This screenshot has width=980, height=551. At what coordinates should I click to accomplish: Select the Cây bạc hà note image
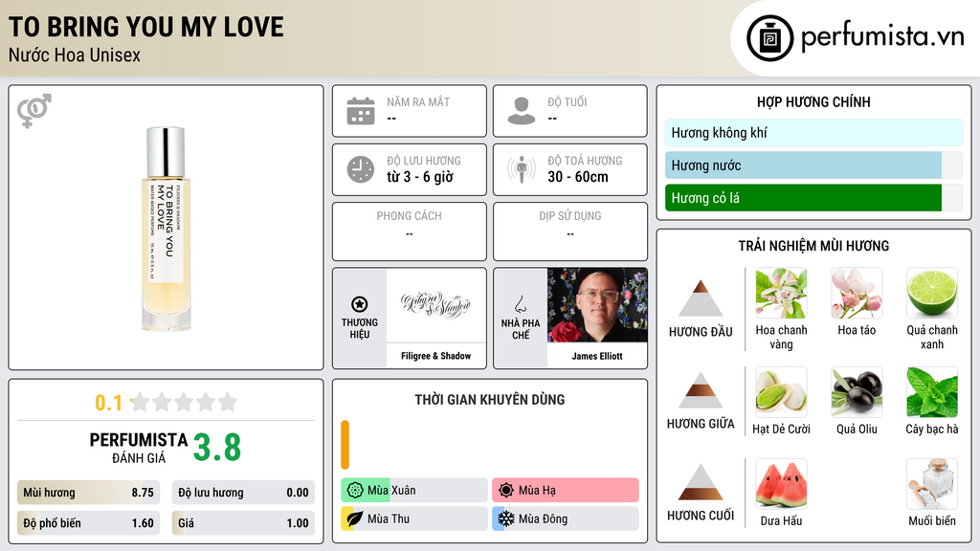932,392
